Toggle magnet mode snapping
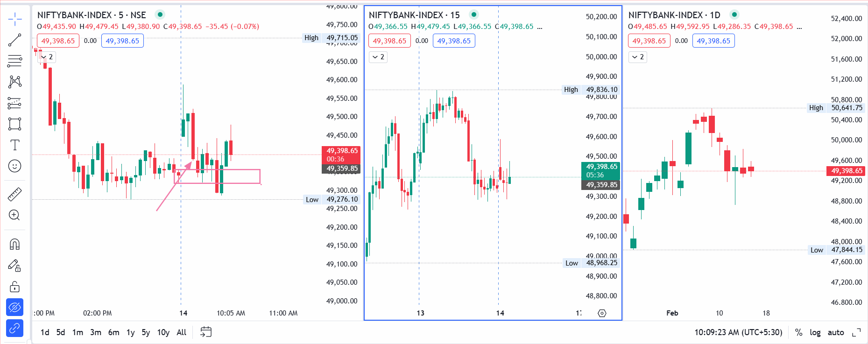Viewport: 868px width, 344px height. coord(15,244)
